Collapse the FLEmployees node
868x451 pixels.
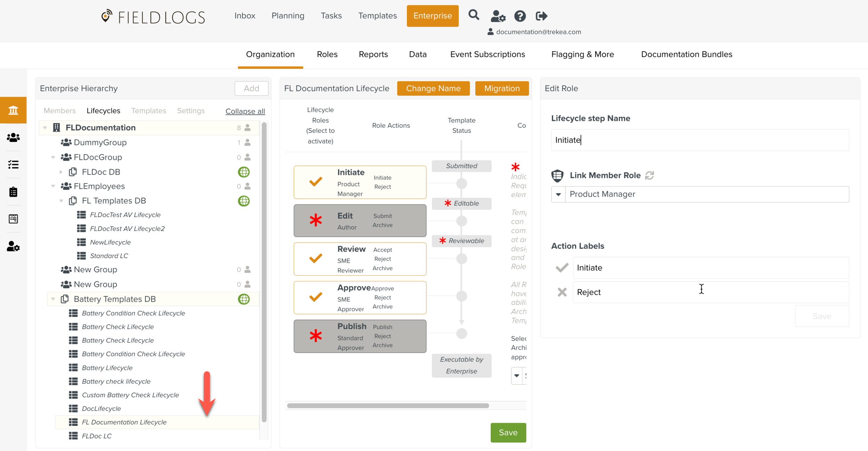(x=53, y=186)
